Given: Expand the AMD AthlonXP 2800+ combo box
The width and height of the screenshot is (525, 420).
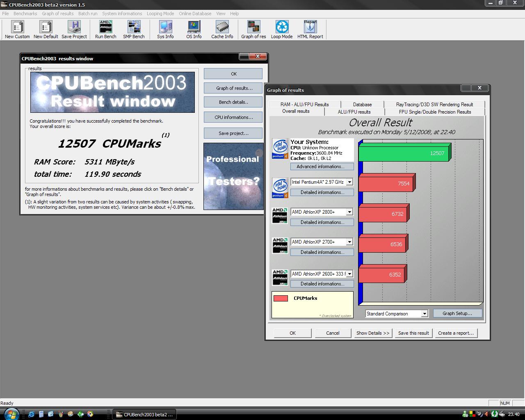Looking at the screenshot, I should tap(349, 212).
